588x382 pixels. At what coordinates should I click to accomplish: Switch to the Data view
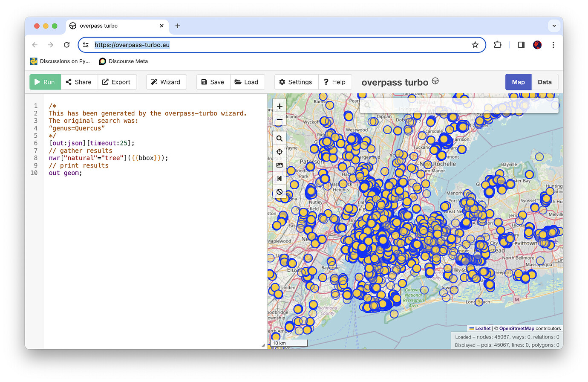click(x=545, y=82)
